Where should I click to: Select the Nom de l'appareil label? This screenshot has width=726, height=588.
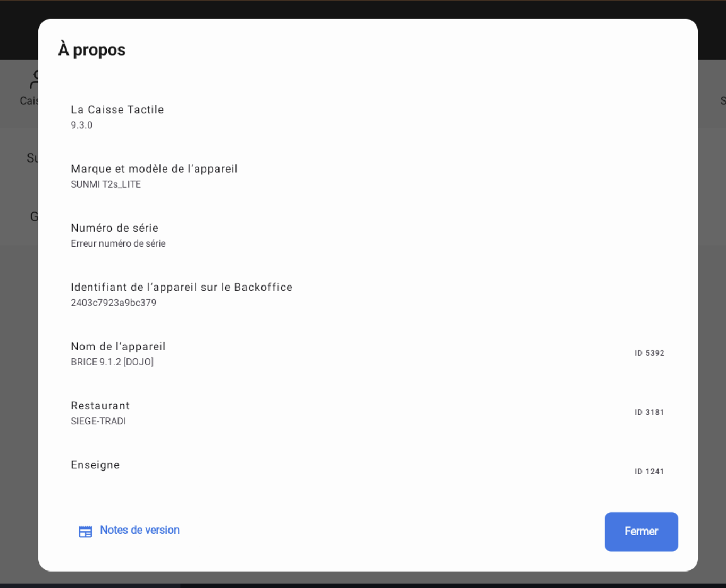[x=118, y=347]
